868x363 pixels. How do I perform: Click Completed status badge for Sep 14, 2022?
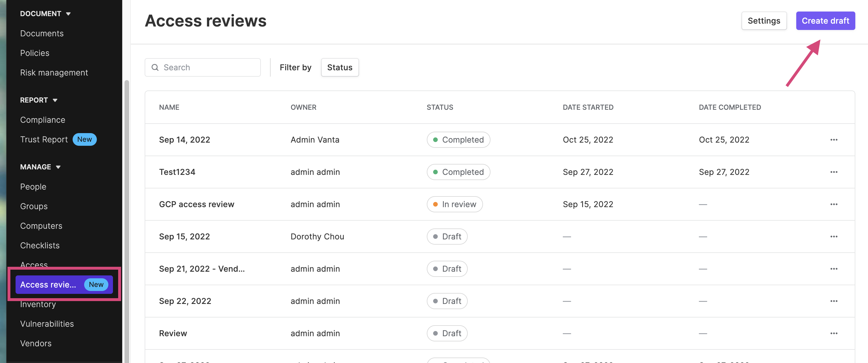[458, 140]
